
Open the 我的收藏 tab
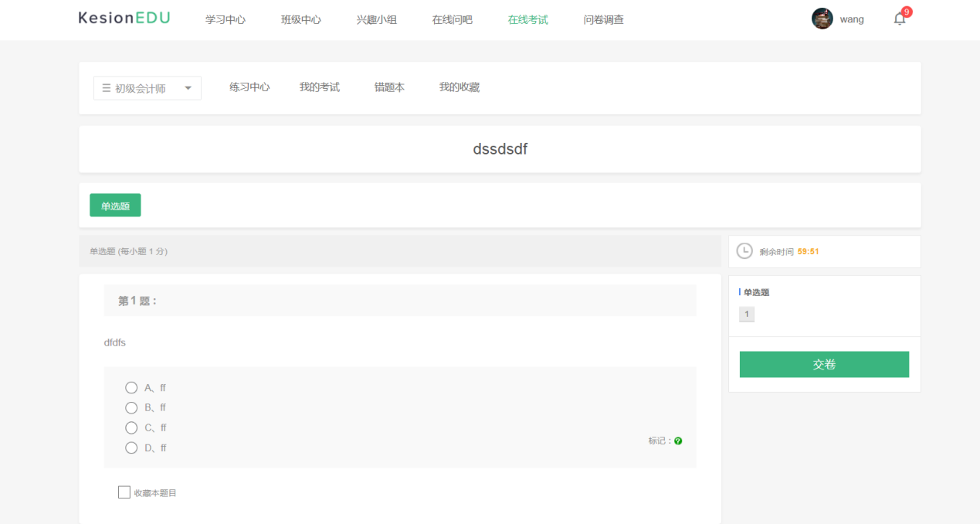click(459, 87)
